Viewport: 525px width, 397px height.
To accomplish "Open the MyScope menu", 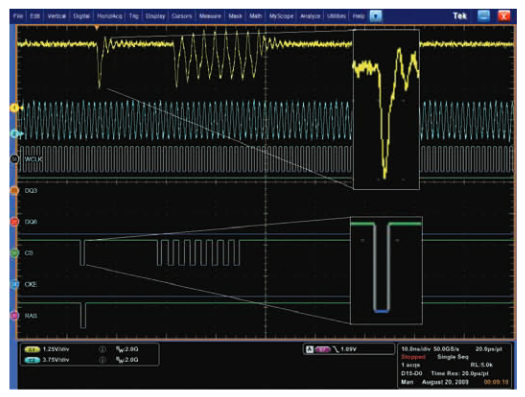I will click(x=281, y=16).
